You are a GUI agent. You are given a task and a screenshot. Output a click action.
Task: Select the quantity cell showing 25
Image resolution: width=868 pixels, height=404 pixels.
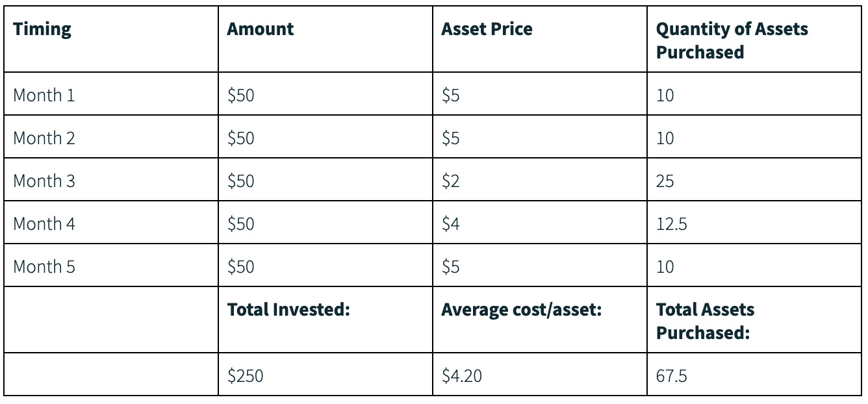tap(665, 181)
